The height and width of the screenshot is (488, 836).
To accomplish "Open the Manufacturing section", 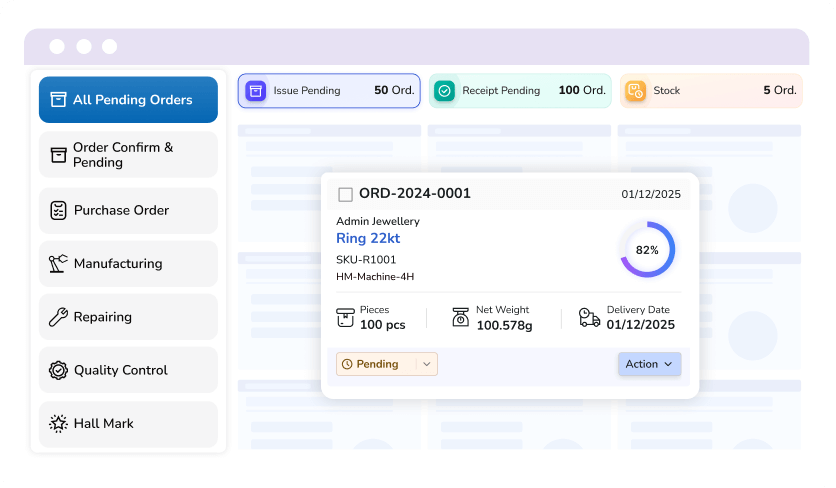I will pyautogui.click(x=128, y=264).
